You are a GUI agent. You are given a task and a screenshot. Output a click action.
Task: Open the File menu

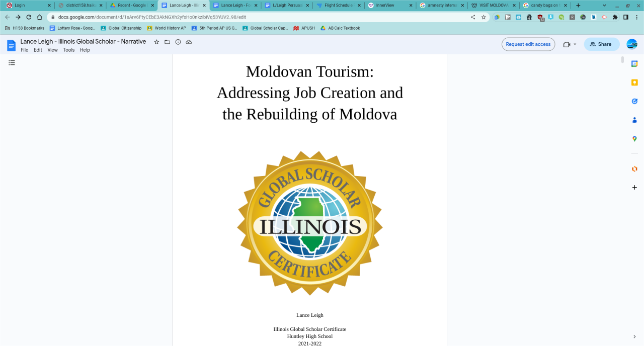[24, 50]
